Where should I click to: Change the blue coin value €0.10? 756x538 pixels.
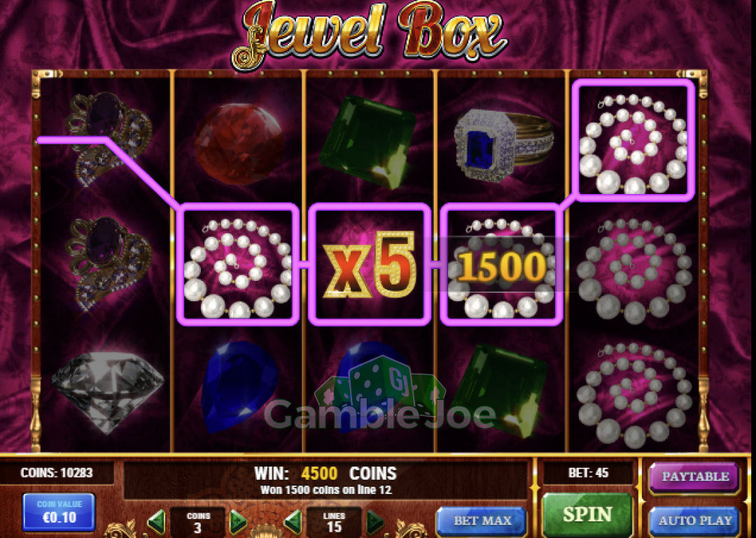[59, 512]
